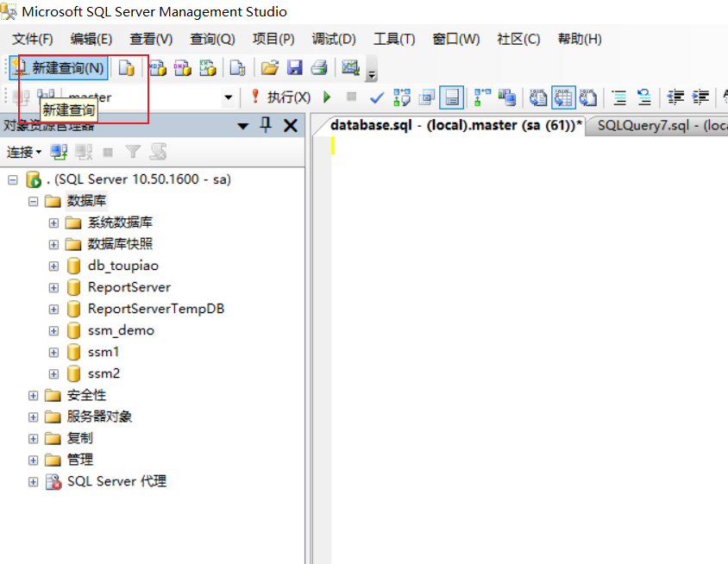Select Results to Text icon
This screenshot has height=564, width=728.
pyautogui.click(x=538, y=97)
